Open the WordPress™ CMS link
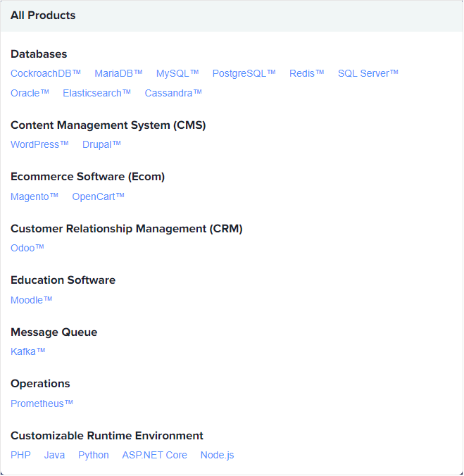 [39, 144]
